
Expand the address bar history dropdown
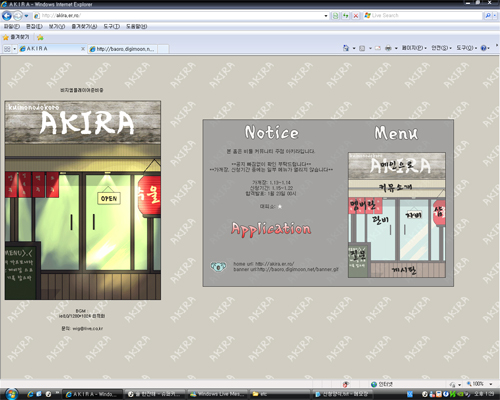(326, 16)
